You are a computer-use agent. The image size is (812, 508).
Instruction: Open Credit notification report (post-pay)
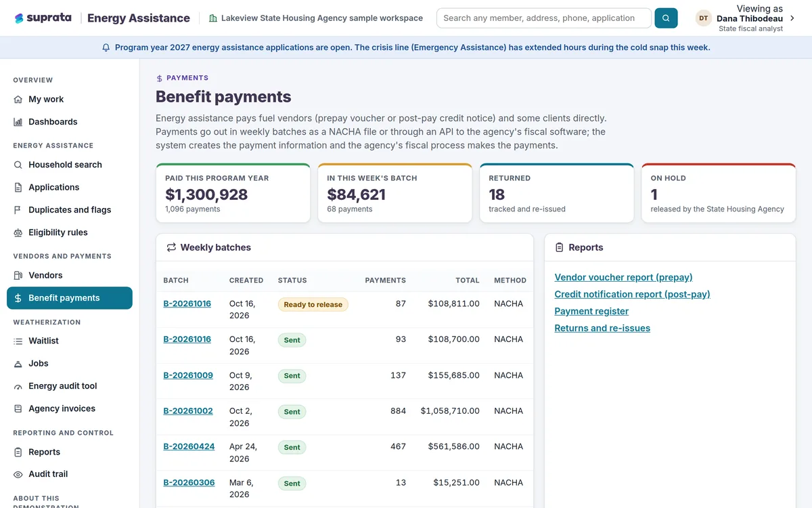coord(632,294)
